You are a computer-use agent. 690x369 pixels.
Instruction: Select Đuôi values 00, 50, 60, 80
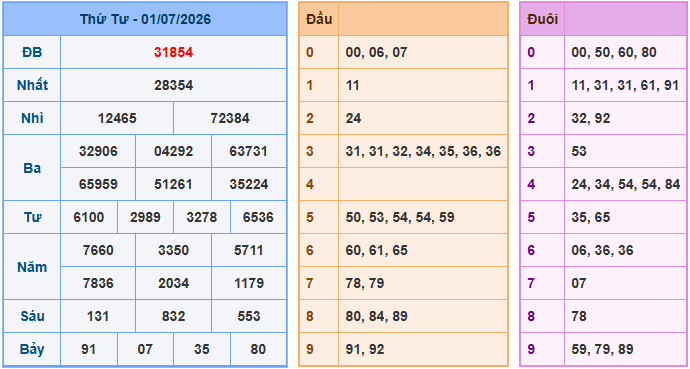pyautogui.click(x=614, y=52)
